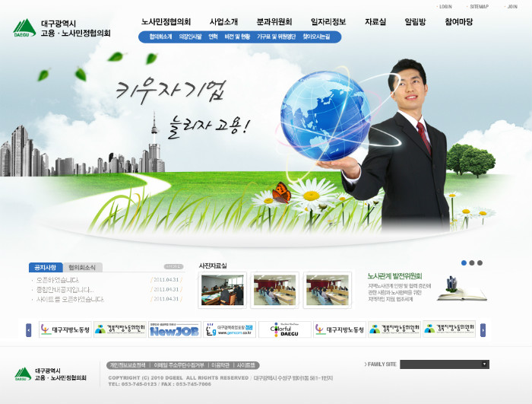Image resolution: width=532 pixels, height=404 pixels.
Task: Click the more button beside notice tabs
Action: tap(174, 267)
